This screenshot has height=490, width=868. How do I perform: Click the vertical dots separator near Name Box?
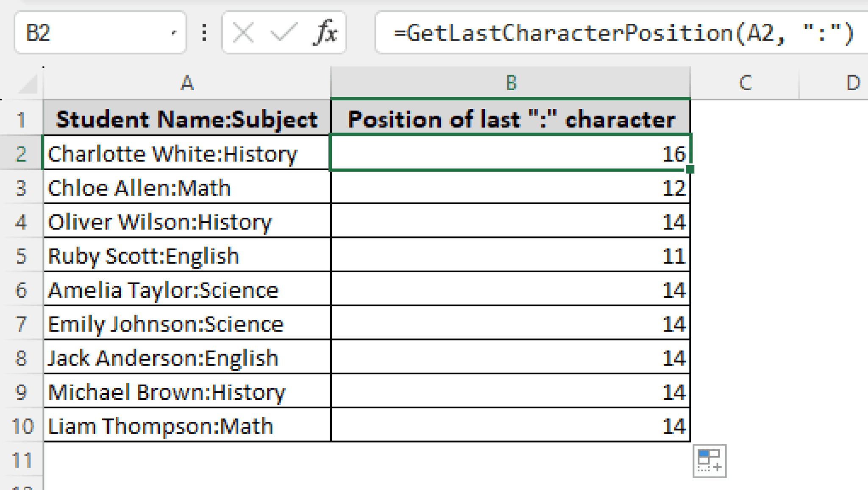203,32
